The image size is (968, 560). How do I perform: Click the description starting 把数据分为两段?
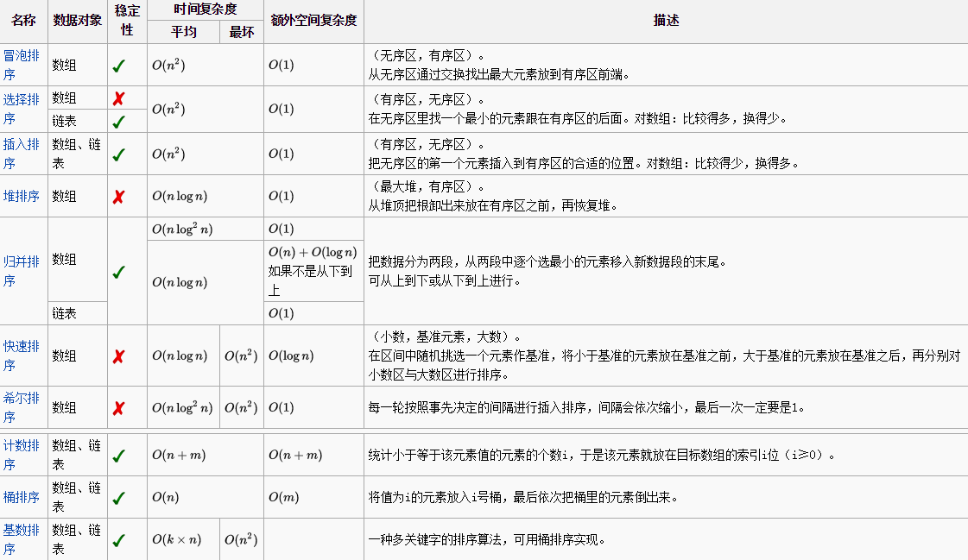547,262
